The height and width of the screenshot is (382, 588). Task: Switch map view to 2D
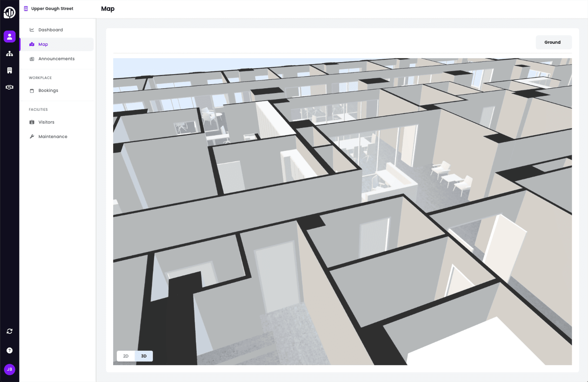click(126, 356)
